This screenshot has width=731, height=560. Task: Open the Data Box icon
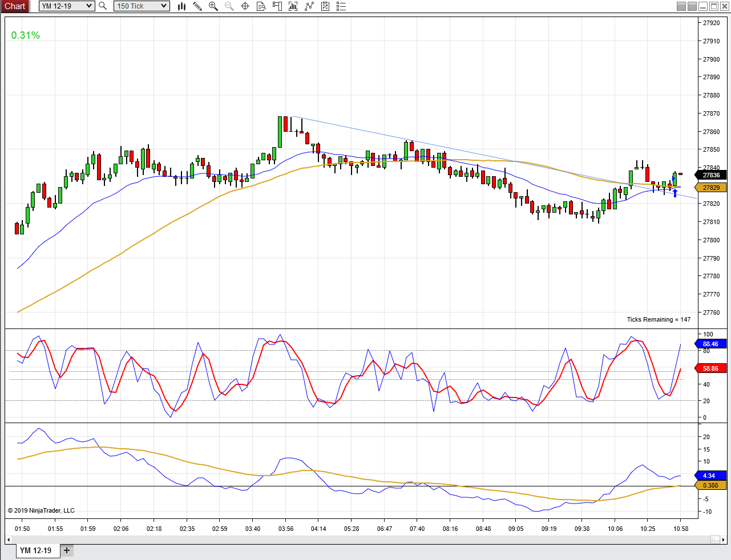click(261, 6)
